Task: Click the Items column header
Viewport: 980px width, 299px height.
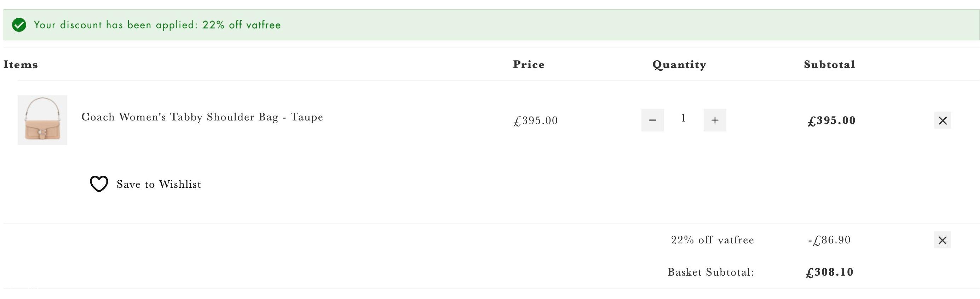Action: coord(21,64)
